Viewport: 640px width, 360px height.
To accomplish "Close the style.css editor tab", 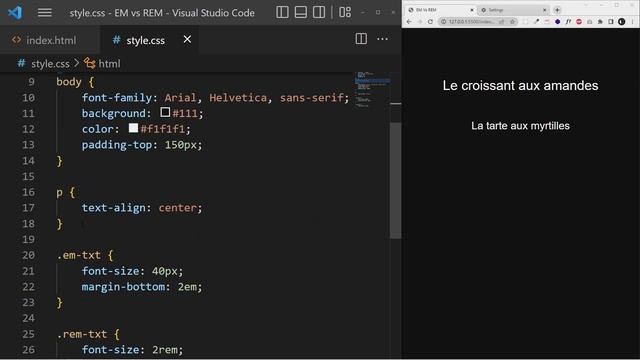I will click(x=187, y=39).
